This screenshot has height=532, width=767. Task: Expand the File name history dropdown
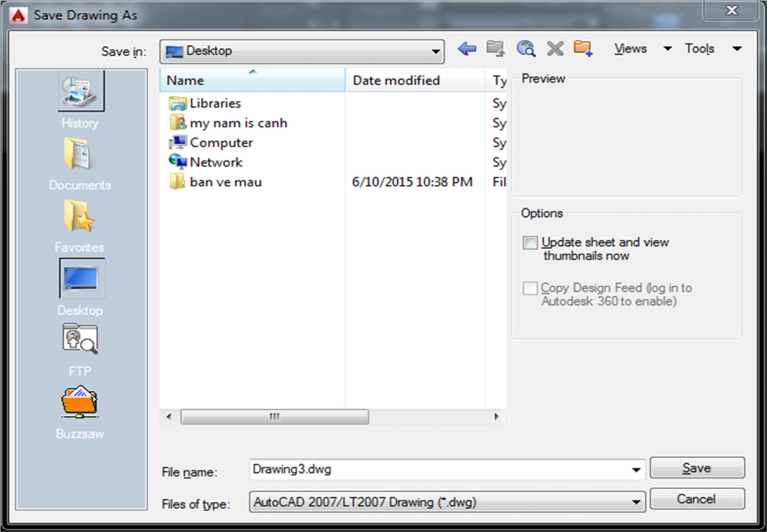636,470
